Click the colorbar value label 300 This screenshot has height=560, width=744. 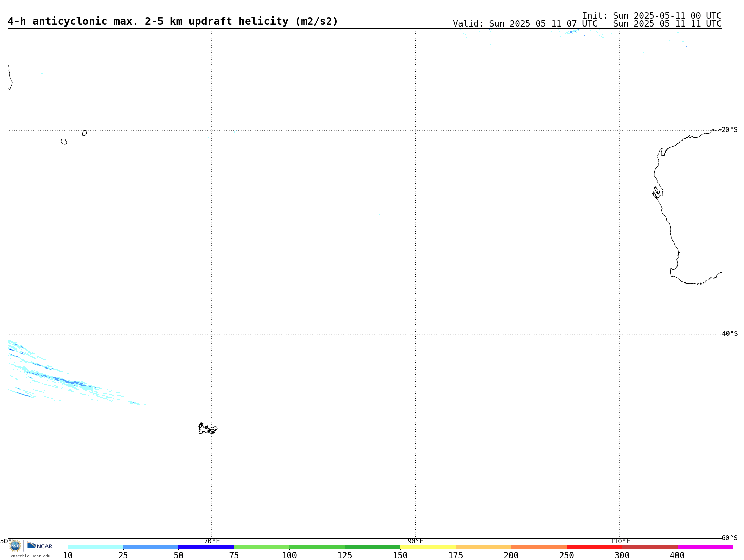coord(622,556)
